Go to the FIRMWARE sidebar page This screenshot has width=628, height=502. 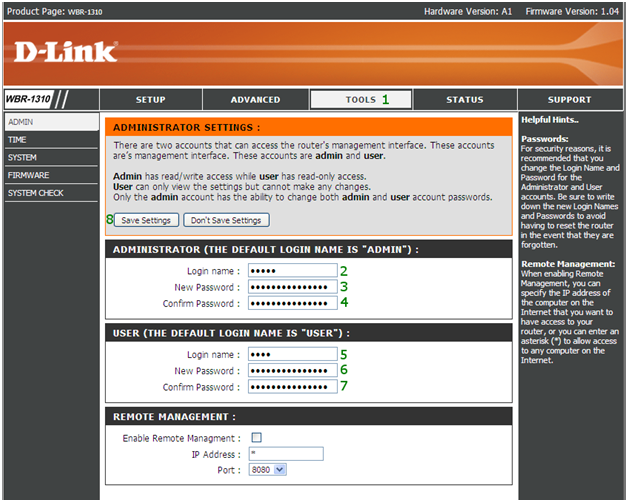click(x=51, y=175)
